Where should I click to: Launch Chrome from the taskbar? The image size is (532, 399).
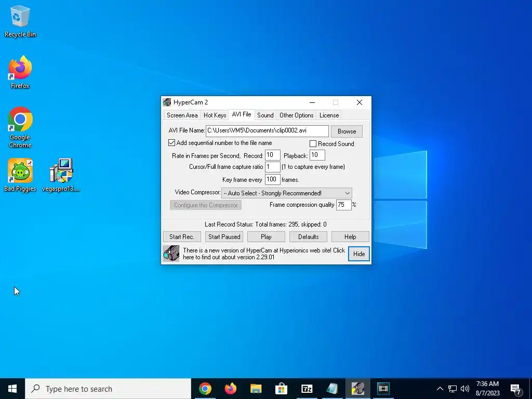(205, 389)
